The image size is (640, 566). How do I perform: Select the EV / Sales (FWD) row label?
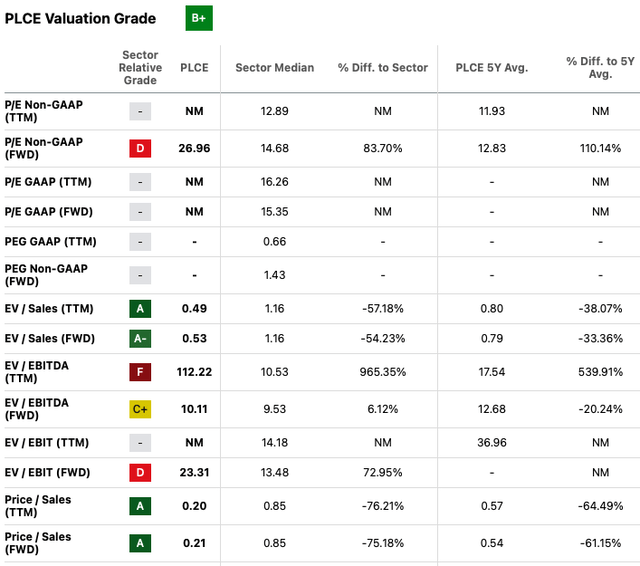pyautogui.click(x=50, y=338)
